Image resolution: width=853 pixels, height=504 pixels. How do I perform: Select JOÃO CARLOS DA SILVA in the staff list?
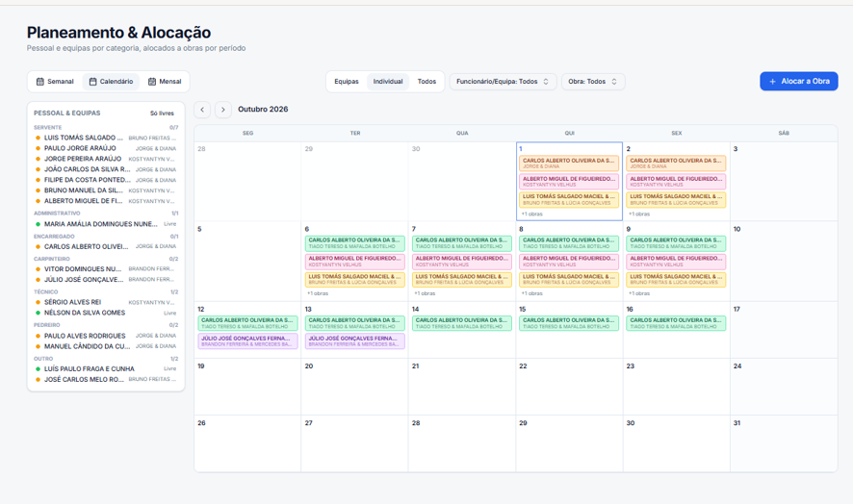tap(106, 169)
